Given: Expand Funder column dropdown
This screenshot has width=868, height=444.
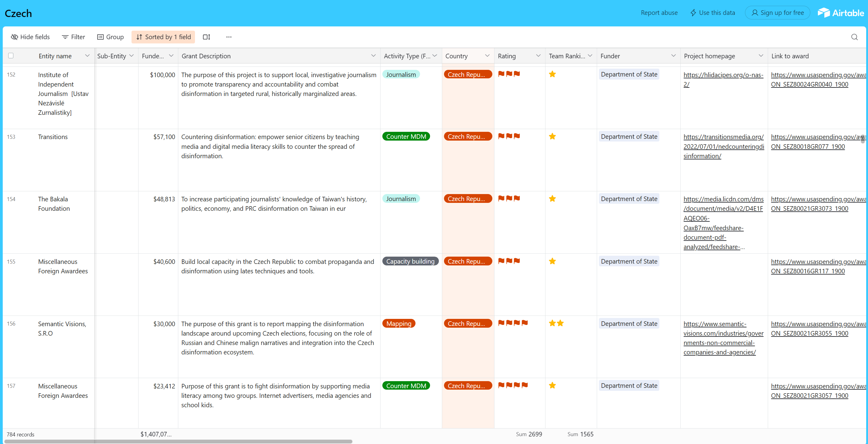Looking at the screenshot, I should pyautogui.click(x=674, y=56).
